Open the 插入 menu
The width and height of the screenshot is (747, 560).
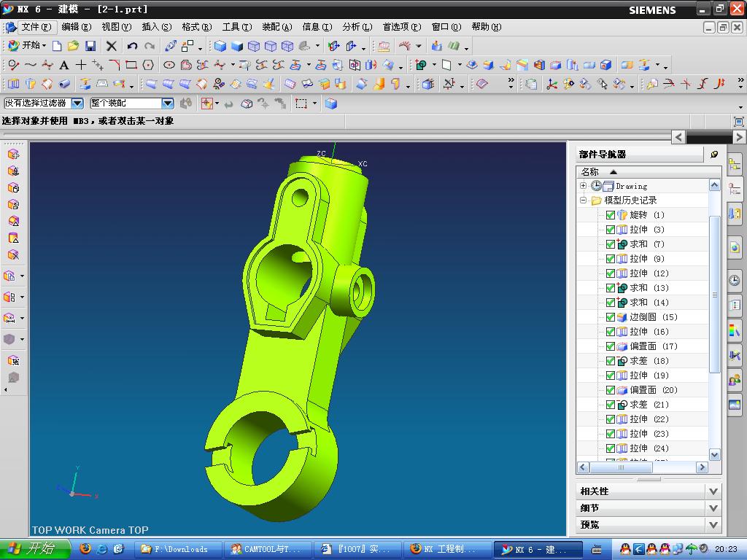pos(156,27)
